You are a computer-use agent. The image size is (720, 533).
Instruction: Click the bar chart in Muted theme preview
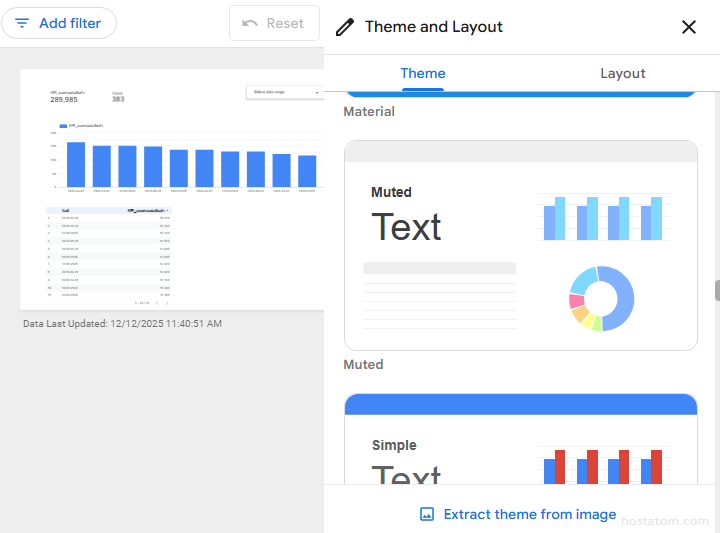pyautogui.click(x=603, y=217)
